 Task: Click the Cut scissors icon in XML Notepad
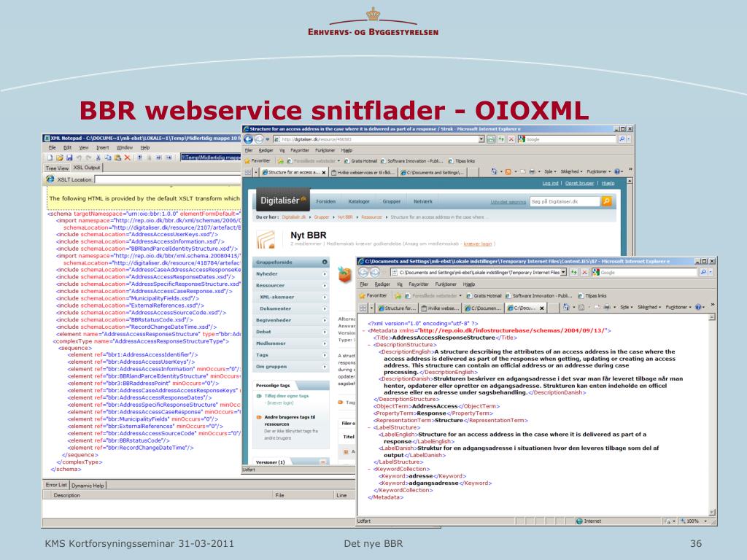[x=98, y=157]
